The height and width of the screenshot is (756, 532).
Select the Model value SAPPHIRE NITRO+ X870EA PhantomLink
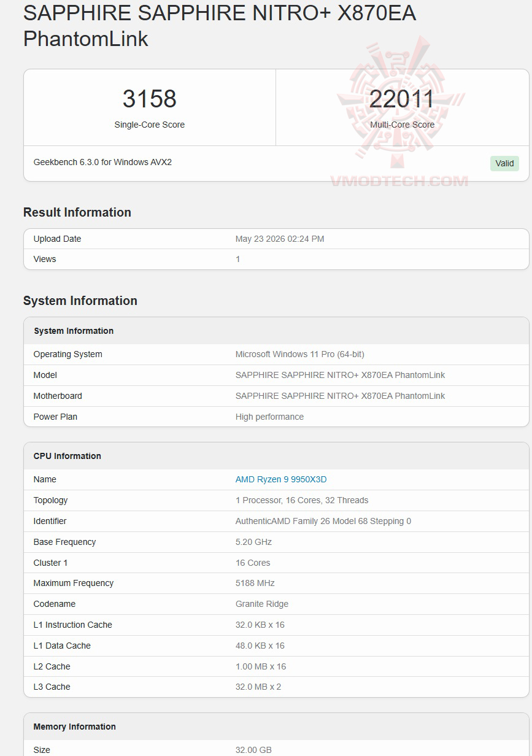point(341,375)
